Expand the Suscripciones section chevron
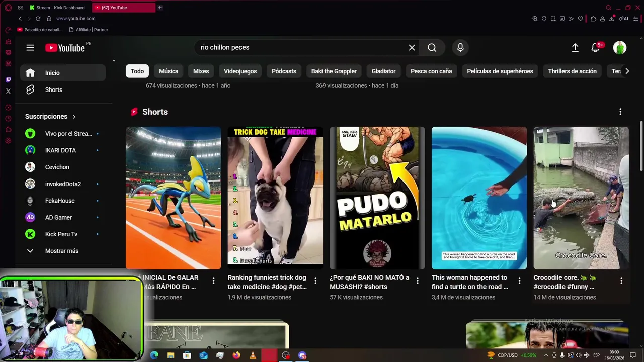 (x=74, y=117)
